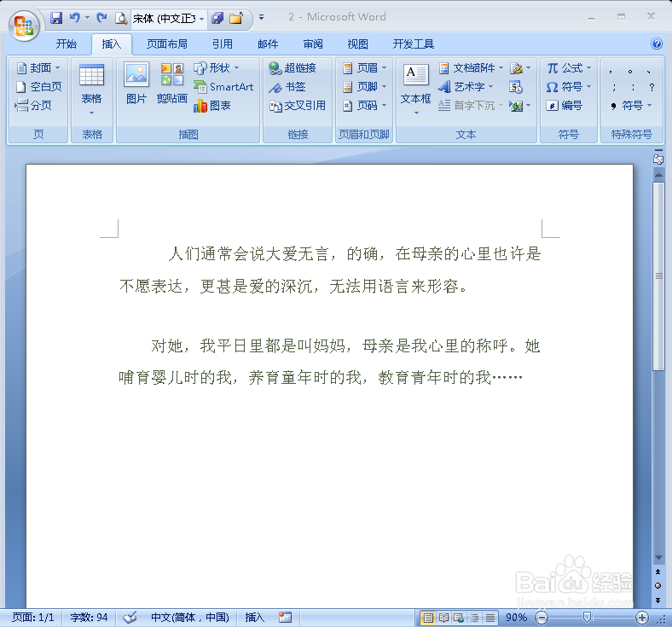Switch to the Mailings (邮件) tab

(268, 44)
